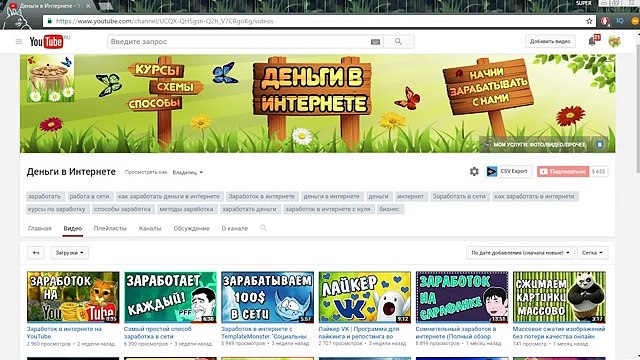Click the subscriber count '5 653'
The height and width of the screenshot is (360, 640).
(x=598, y=171)
